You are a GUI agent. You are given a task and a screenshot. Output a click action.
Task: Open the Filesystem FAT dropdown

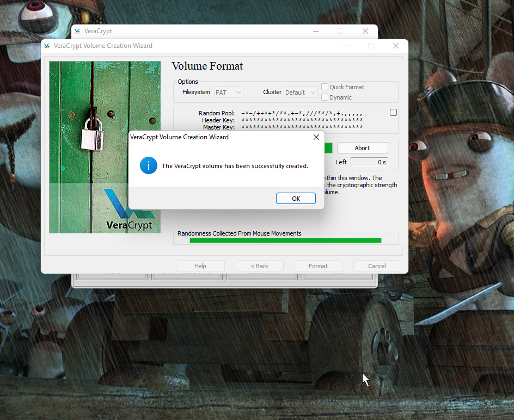tap(229, 92)
